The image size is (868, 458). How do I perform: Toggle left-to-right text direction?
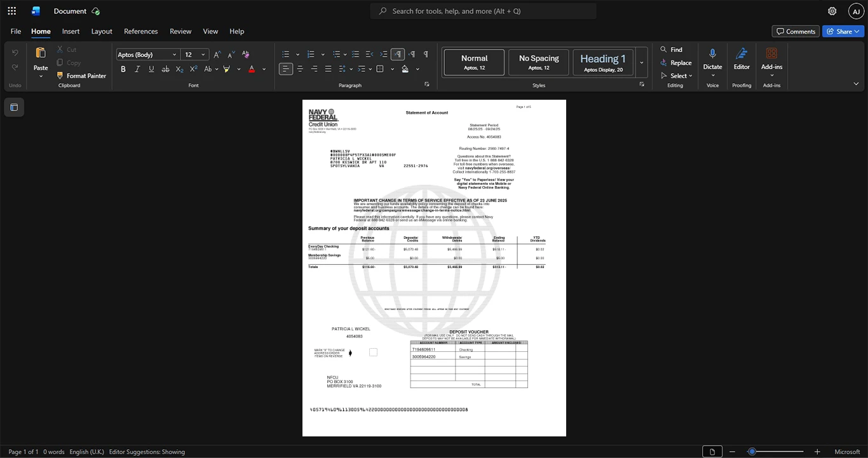398,55
